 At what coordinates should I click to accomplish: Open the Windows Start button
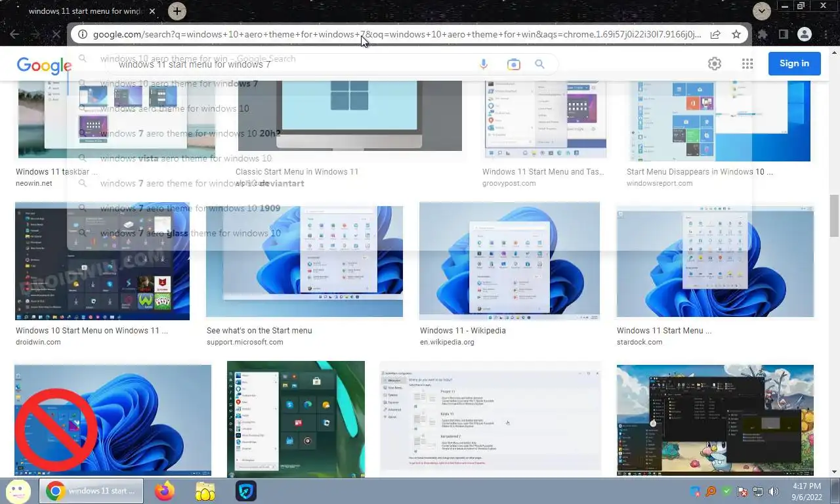click(18, 491)
